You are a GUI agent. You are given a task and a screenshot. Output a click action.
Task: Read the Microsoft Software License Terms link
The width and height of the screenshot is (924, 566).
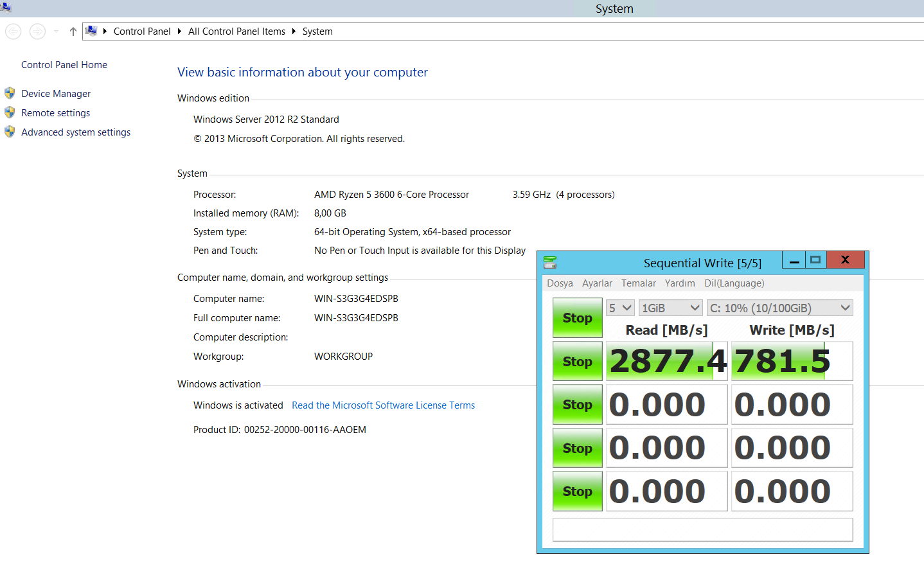pyautogui.click(x=383, y=405)
